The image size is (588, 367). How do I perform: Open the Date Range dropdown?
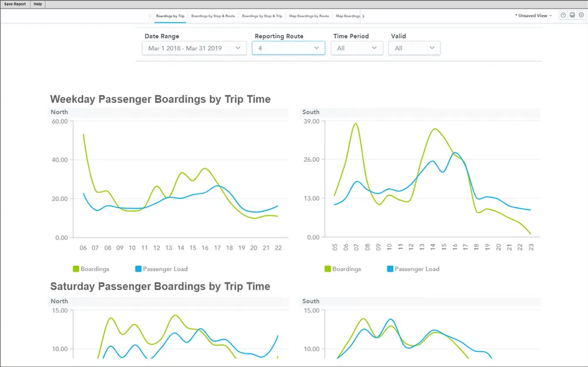pos(194,48)
